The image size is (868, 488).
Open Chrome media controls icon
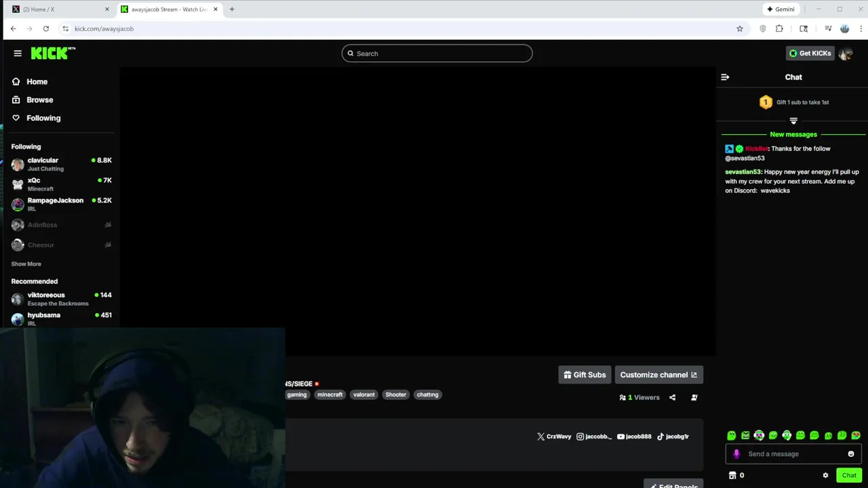[x=828, y=28]
